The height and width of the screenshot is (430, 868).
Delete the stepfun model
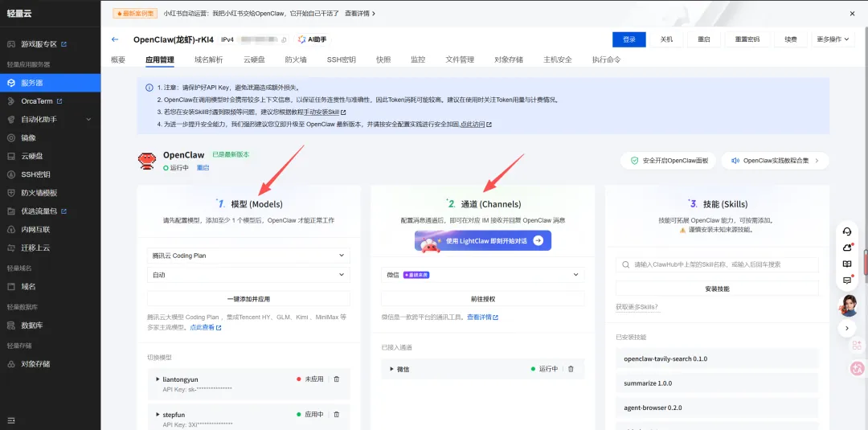pyautogui.click(x=337, y=414)
